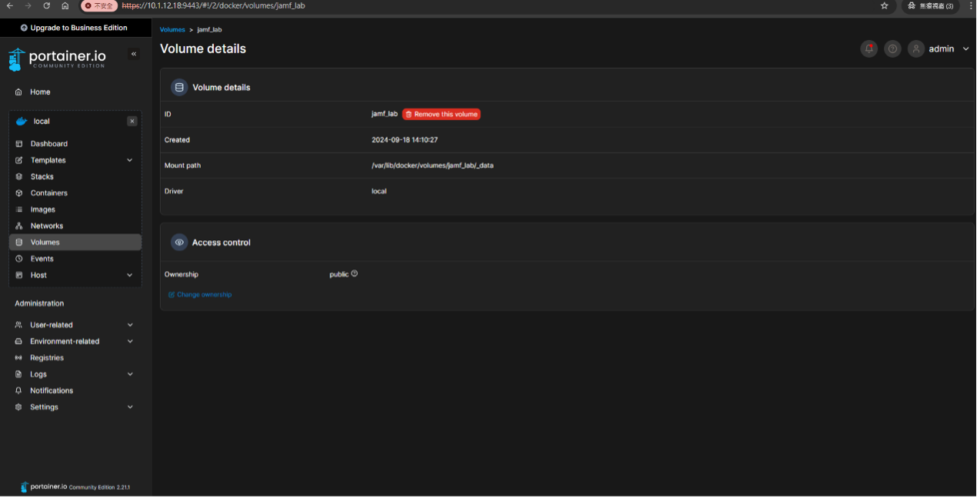This screenshot has width=980, height=498.
Task: Click the admin user avatar icon
Action: point(915,48)
